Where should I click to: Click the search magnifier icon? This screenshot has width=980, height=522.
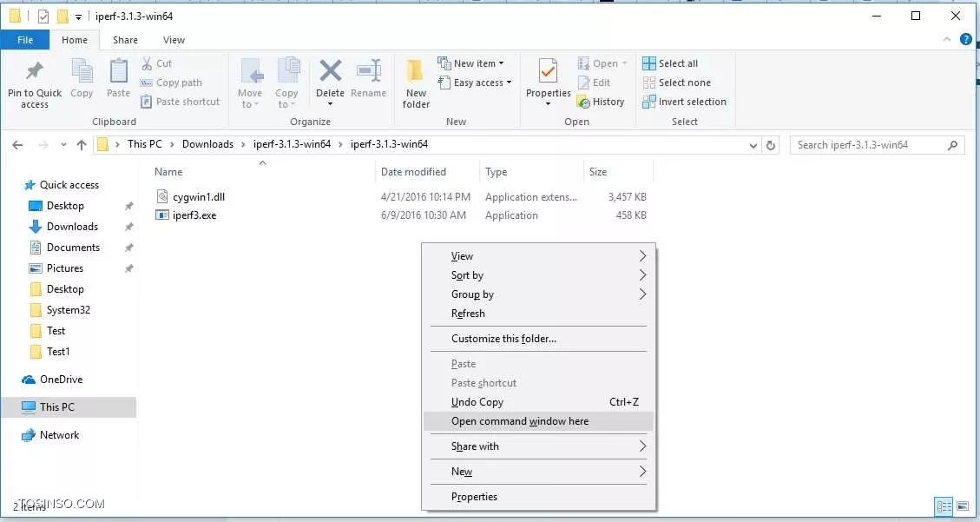(952, 145)
